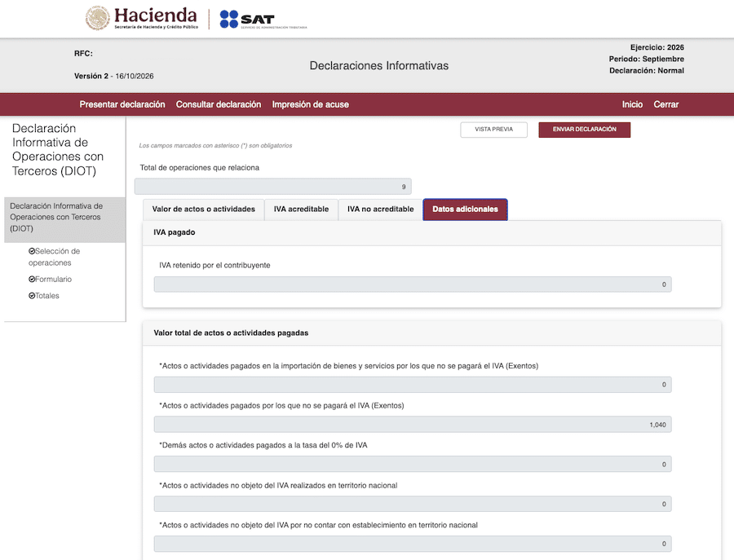Open the Totales step
Screen dimensions: 734x560
(x=46, y=296)
